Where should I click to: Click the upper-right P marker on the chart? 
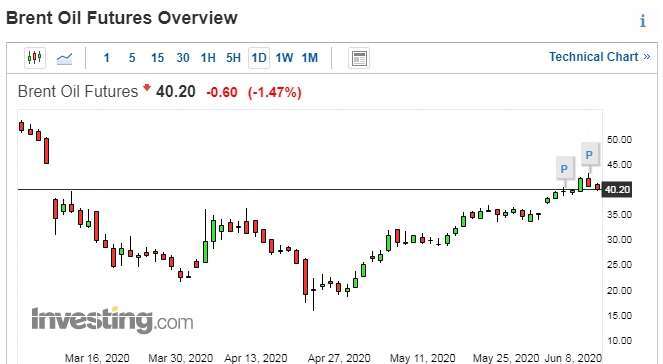pyautogui.click(x=589, y=155)
